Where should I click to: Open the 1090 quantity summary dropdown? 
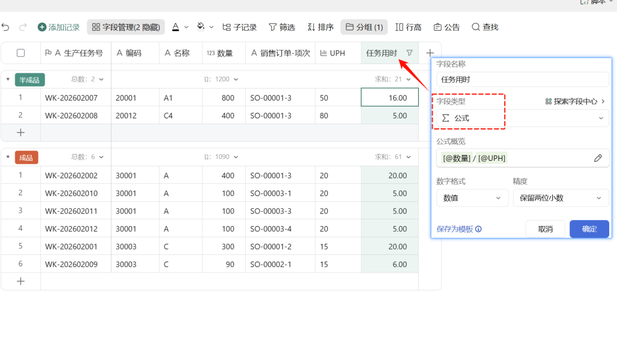[x=221, y=157]
